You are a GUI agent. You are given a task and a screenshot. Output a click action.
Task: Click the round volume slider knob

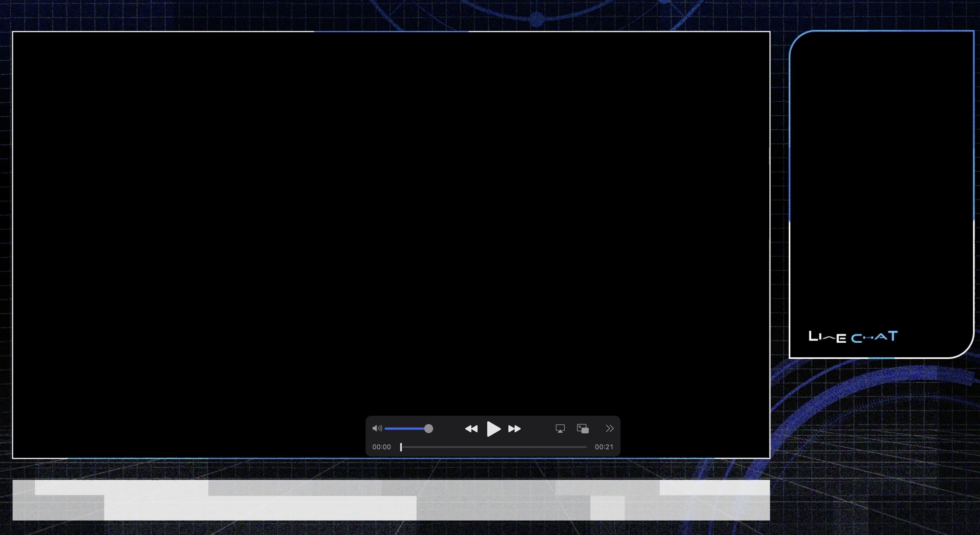(x=428, y=429)
